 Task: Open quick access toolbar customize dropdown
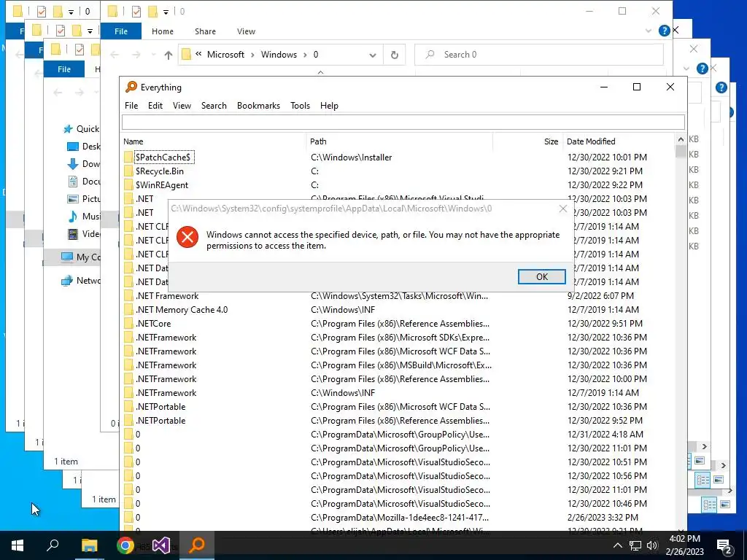166,12
